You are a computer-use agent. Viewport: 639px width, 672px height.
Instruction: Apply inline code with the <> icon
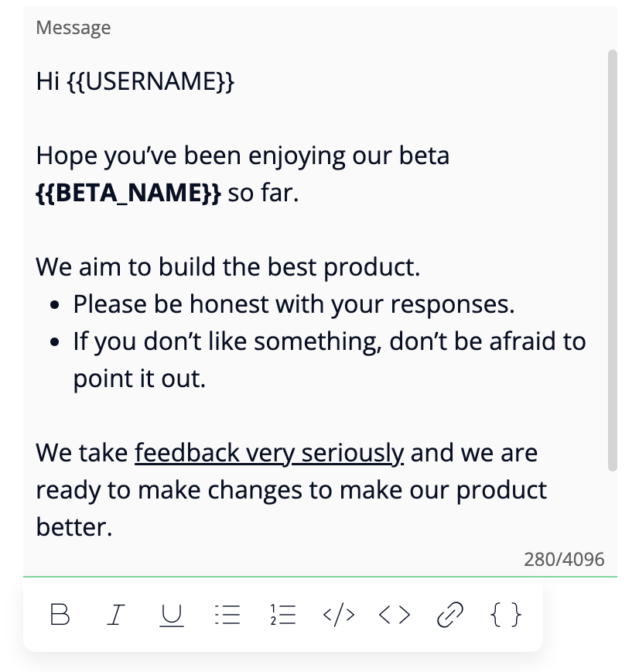tap(395, 615)
